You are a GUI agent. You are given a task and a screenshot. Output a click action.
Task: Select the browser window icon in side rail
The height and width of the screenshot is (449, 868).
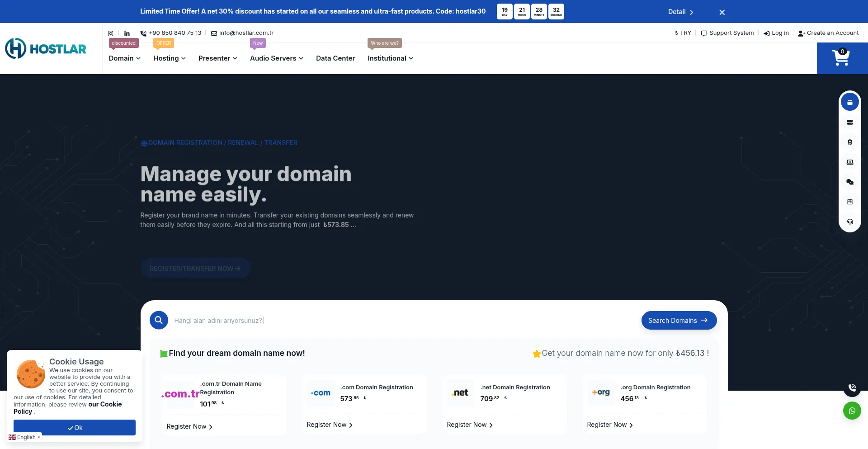(x=850, y=202)
